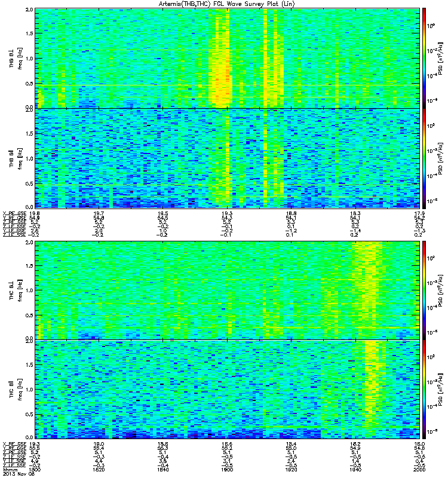The height and width of the screenshot is (478, 448).
Task: Click the color bar beside THB B-perpendicular panel
Action: point(424,58)
